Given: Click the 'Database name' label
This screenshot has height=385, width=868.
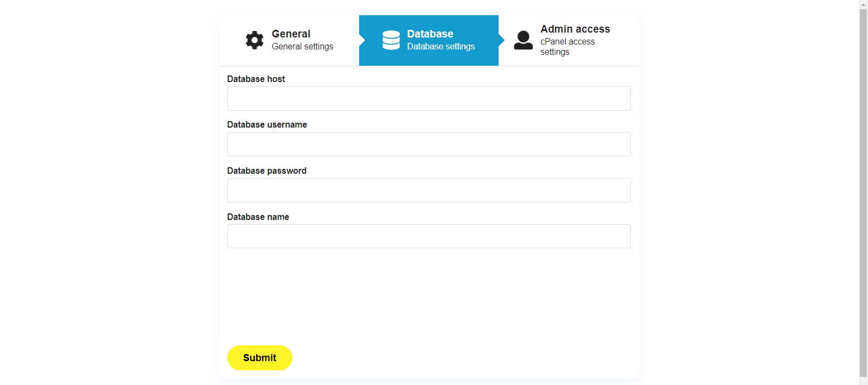Looking at the screenshot, I should 258,217.
